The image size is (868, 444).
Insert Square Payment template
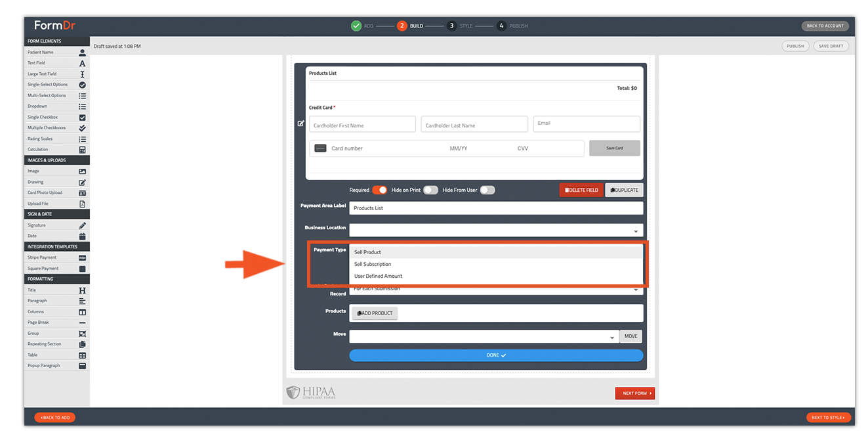point(56,269)
